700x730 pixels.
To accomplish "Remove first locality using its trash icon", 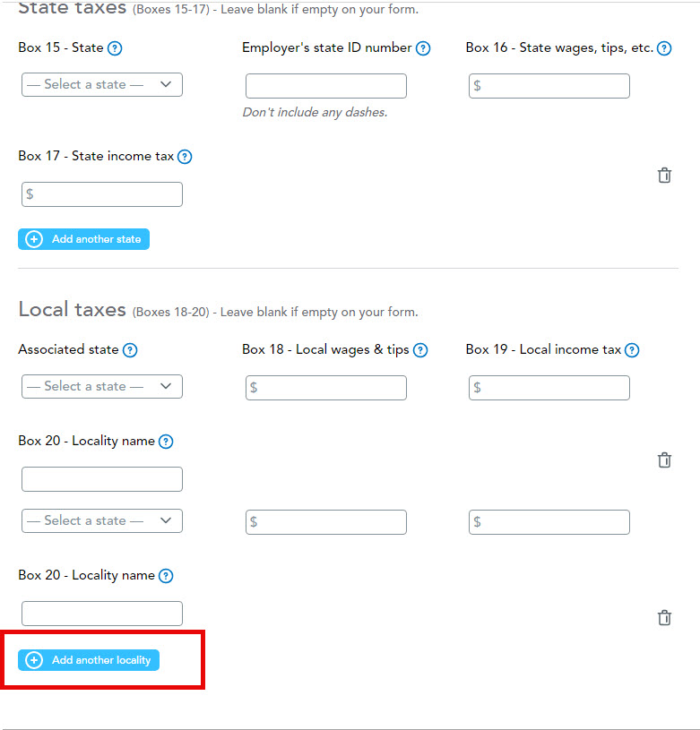I will pyautogui.click(x=664, y=460).
